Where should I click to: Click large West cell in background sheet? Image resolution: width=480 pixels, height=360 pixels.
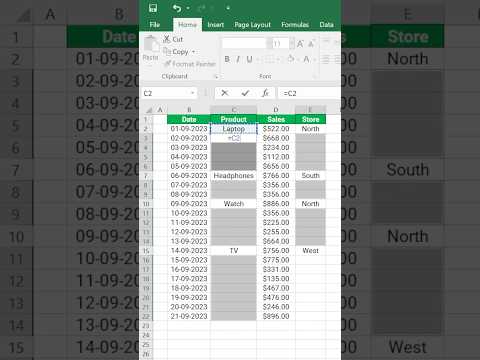[408, 348]
